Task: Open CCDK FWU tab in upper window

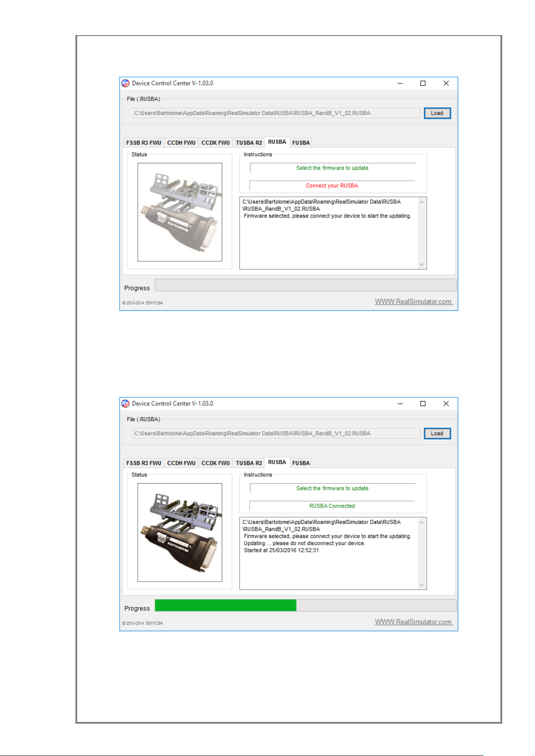Action: click(215, 143)
